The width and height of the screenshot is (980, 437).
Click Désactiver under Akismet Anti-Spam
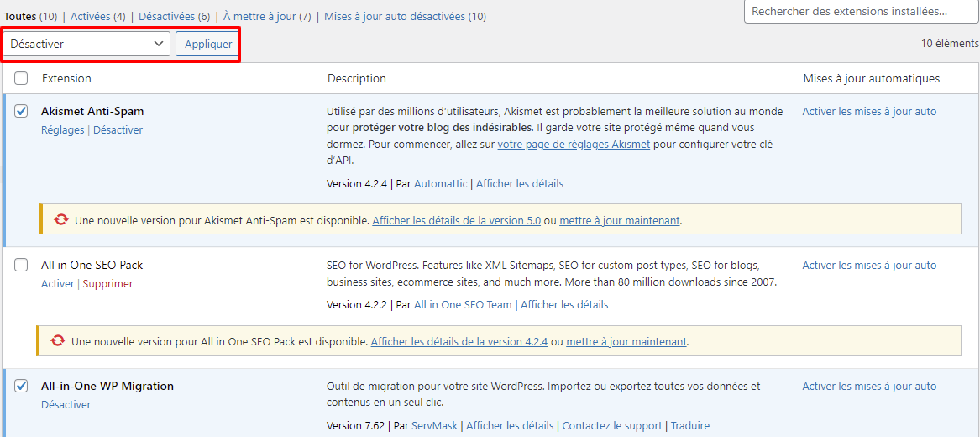tap(118, 130)
